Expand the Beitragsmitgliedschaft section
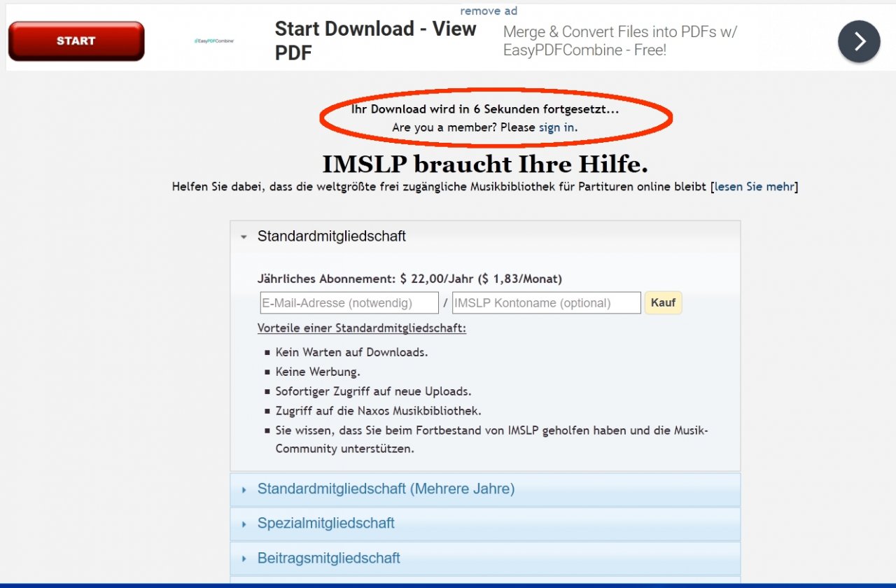This screenshot has height=588, width=896. point(485,559)
